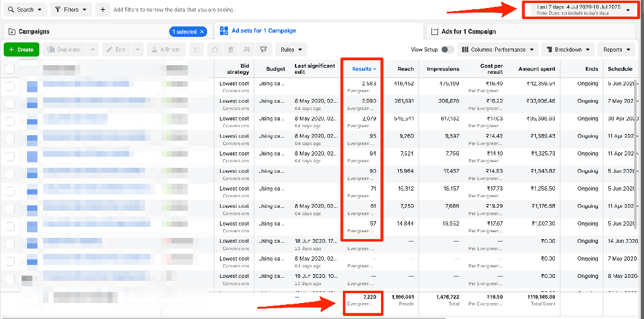The image size is (644, 319).
Task: Toggle the View Setup switch
Action: coord(447,50)
